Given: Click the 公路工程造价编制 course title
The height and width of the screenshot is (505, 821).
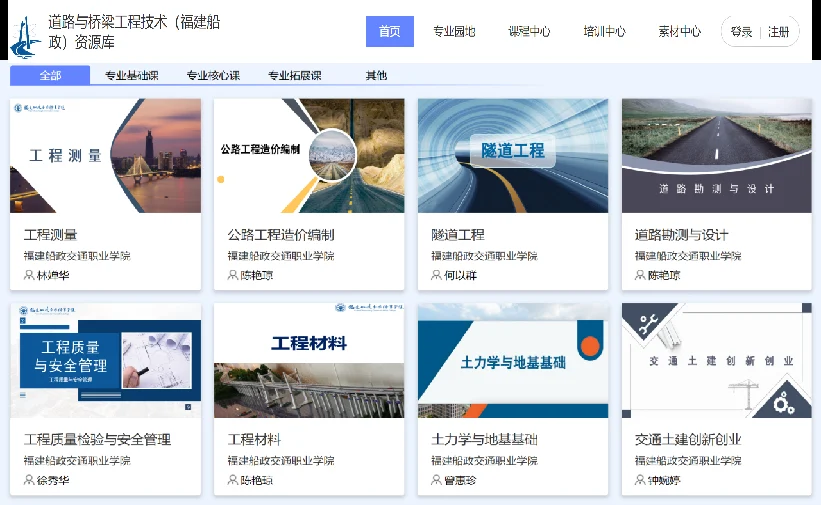Looking at the screenshot, I should (x=281, y=235).
